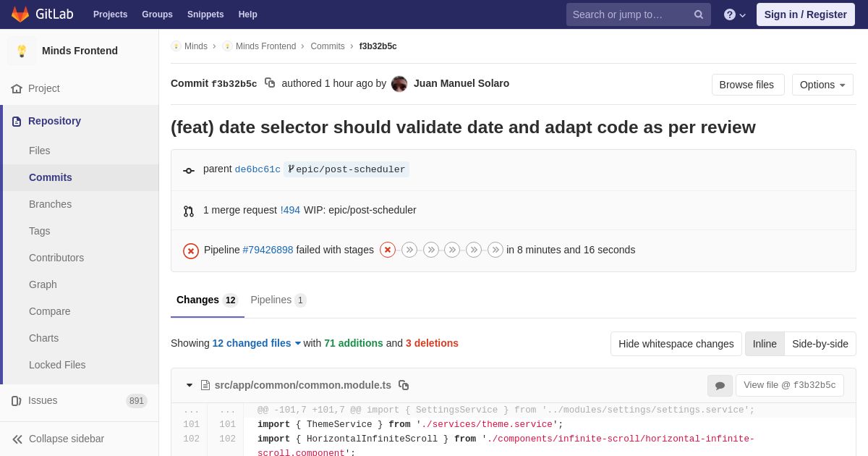Click the first failed stage icon
This screenshot has width=868, height=456.
(388, 250)
